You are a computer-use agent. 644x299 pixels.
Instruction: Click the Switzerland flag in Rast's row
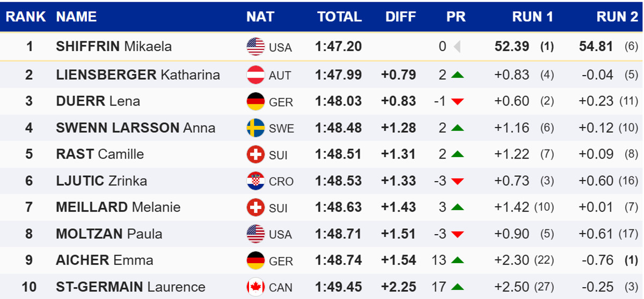coord(255,154)
